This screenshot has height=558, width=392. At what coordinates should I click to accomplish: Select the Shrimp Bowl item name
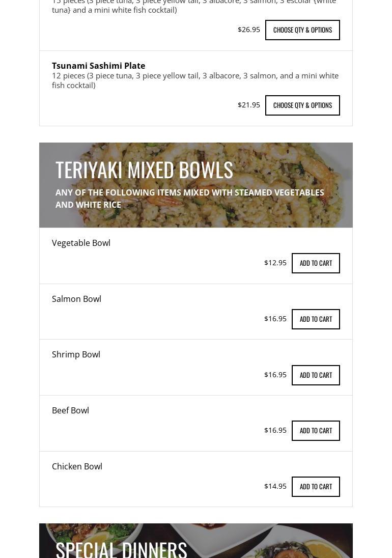tap(76, 354)
